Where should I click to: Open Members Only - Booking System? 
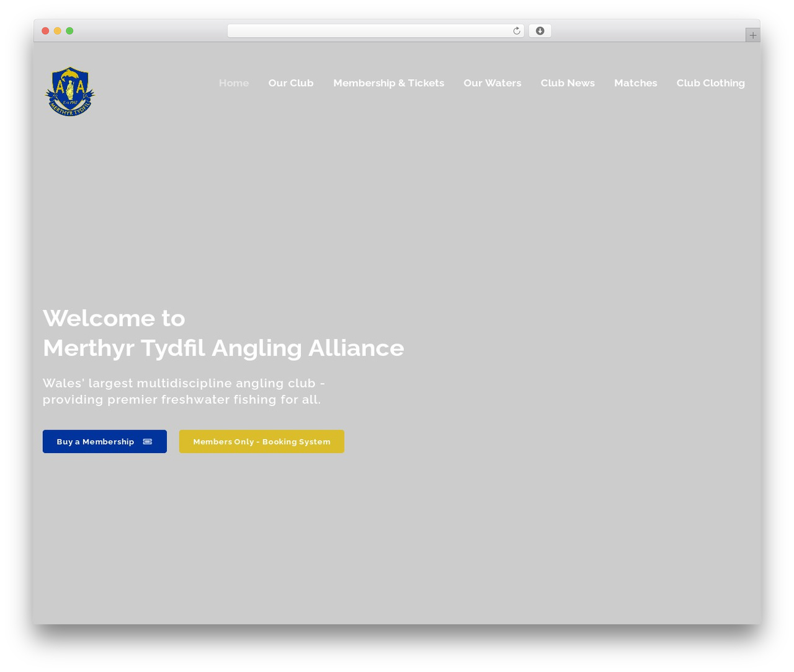tap(262, 441)
